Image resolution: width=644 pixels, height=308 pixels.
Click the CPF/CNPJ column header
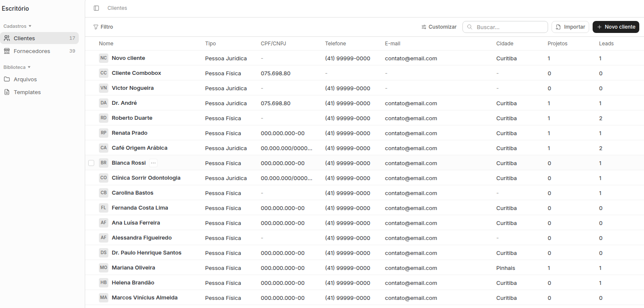coord(273,44)
